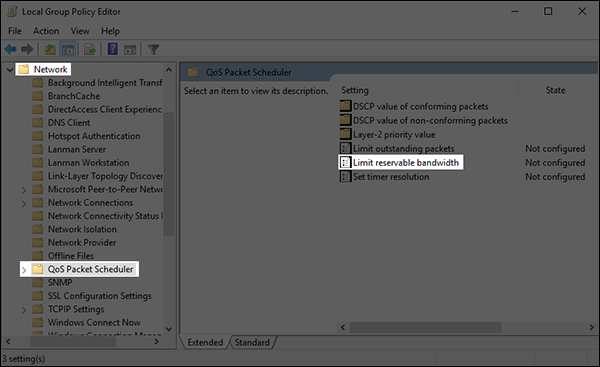
Task: Click the Export List toolbar icon
Action: 90,49
